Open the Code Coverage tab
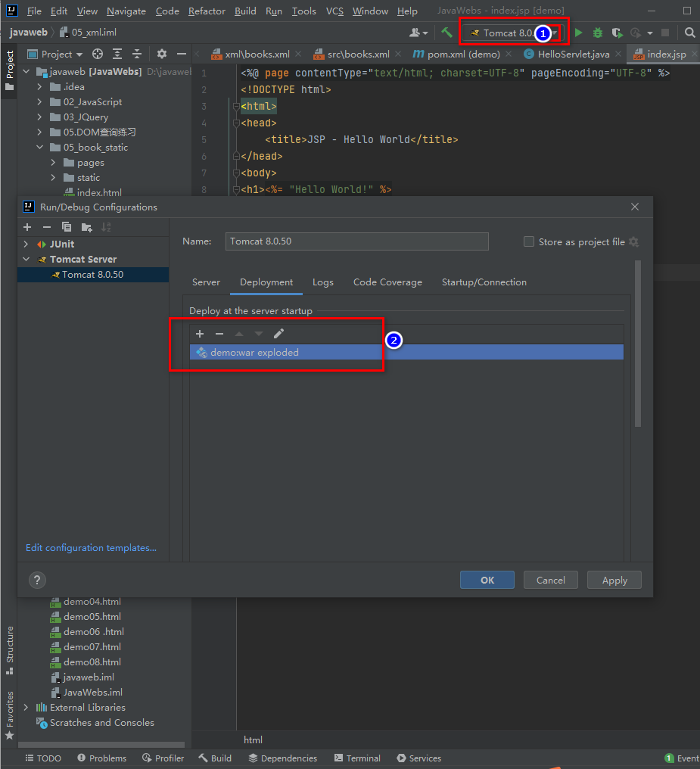Viewport: 700px width, 769px height. pyautogui.click(x=387, y=282)
